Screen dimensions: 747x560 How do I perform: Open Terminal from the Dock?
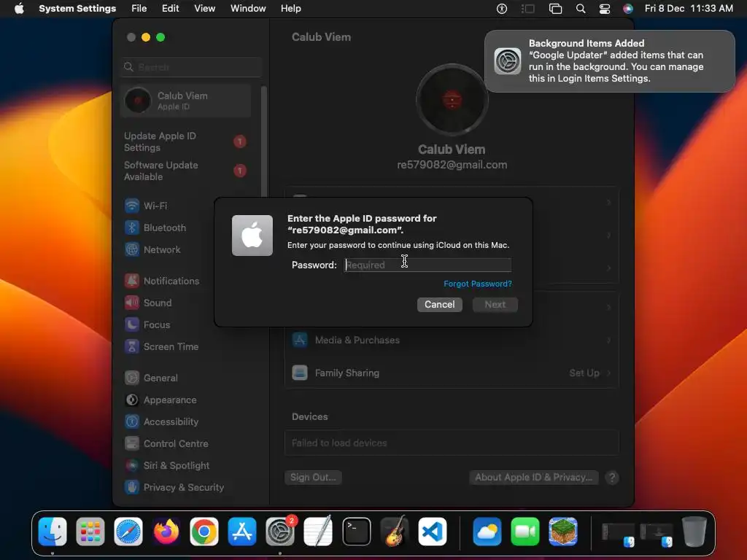[356, 532]
